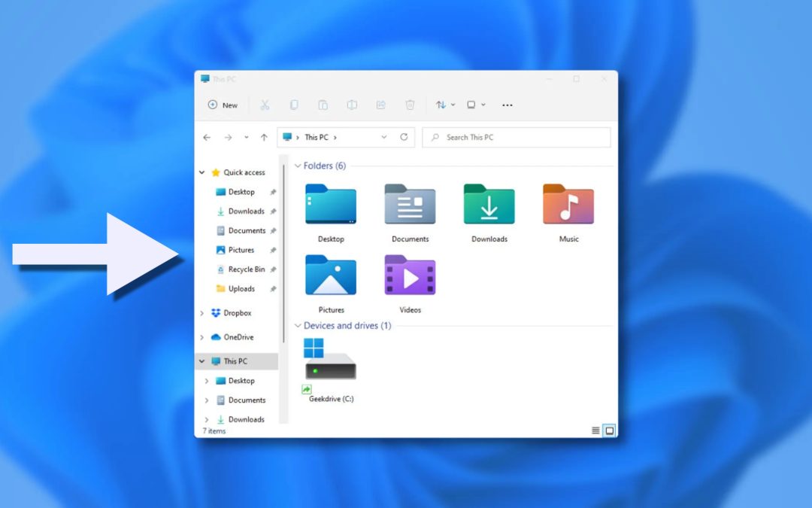Click the pin icon beside Recycle Bin
The image size is (812, 508).
pos(273,269)
